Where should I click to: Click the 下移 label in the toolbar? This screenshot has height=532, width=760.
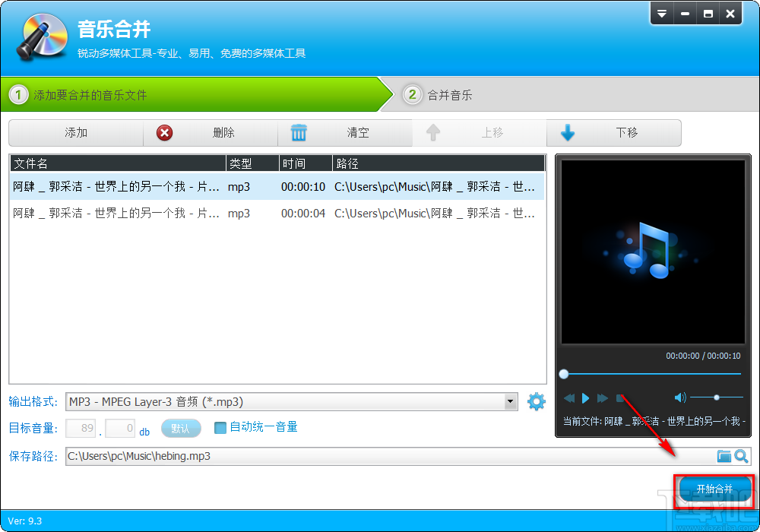click(627, 133)
